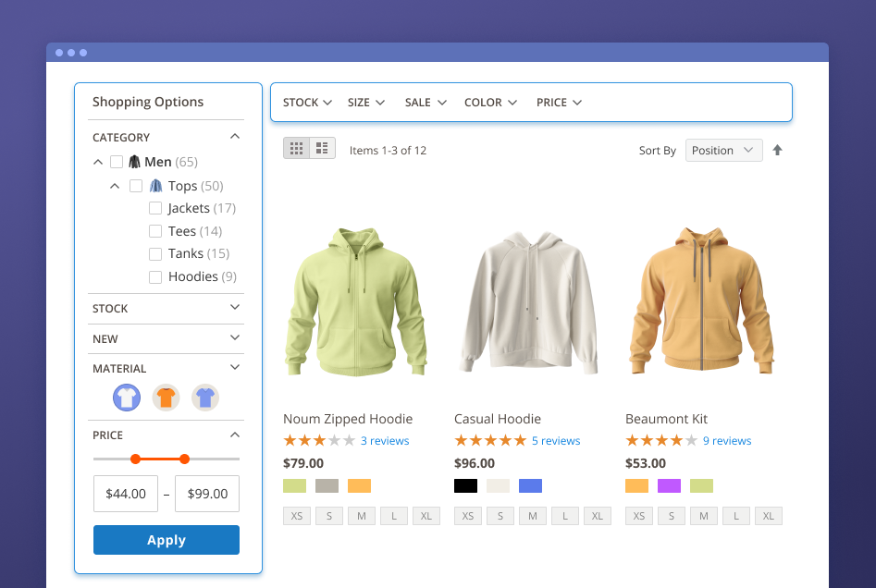Viewport: 876px width, 588px height.
Task: Collapse the Tops subcategory tree arrow
Action: (x=115, y=186)
